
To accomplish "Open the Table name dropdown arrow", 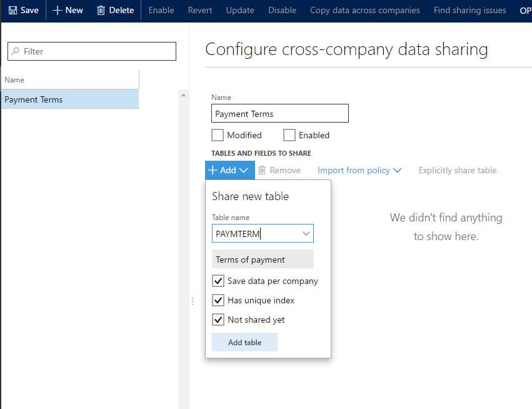I will click(306, 233).
